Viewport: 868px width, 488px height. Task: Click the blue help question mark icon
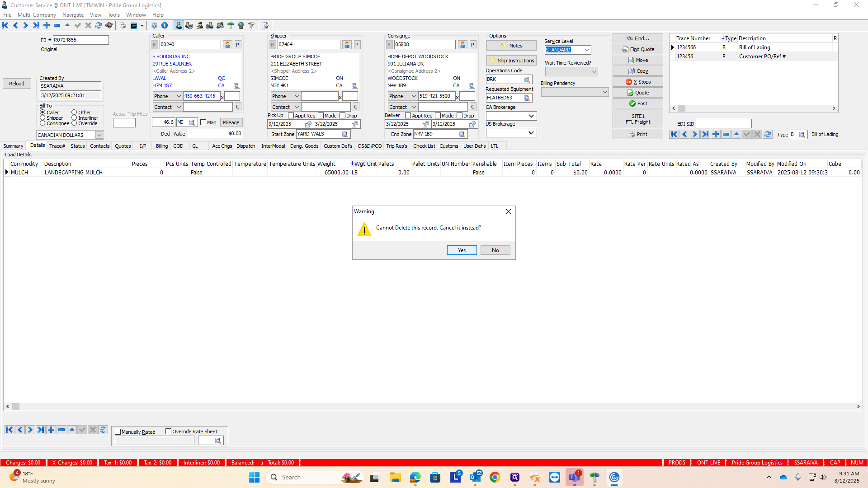pyautogui.click(x=154, y=25)
